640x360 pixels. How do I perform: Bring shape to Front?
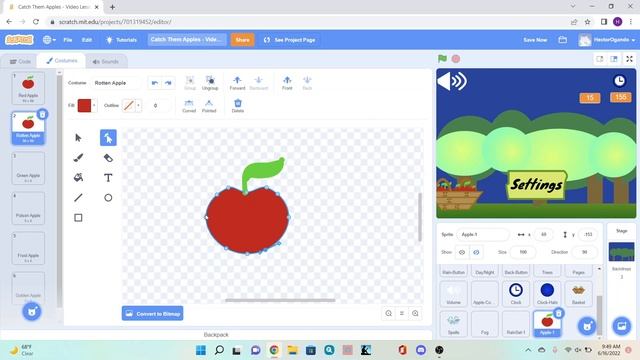[287, 83]
